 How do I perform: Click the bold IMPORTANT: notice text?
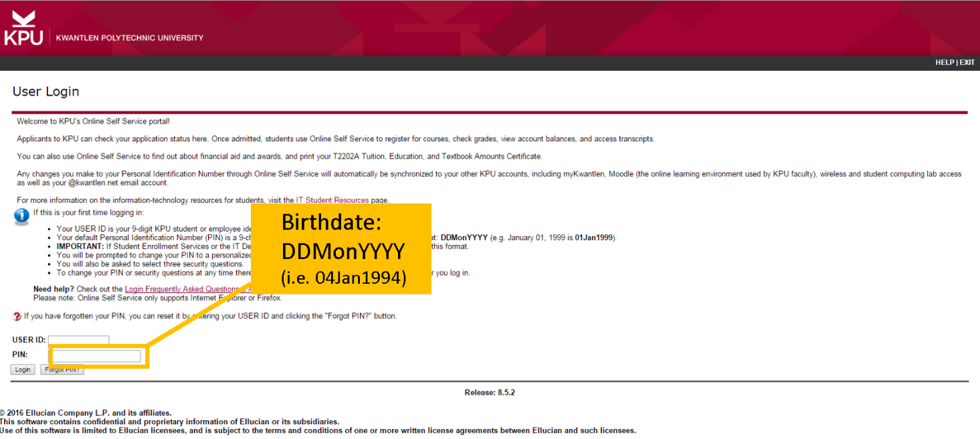click(x=80, y=246)
